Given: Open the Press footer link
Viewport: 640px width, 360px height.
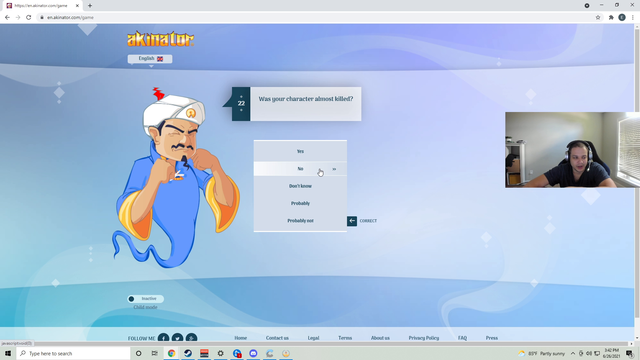Looking at the screenshot, I should click(x=491, y=338).
